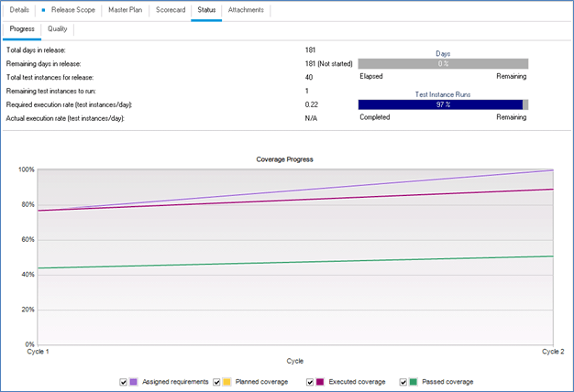The width and height of the screenshot is (574, 392).
Task: Switch to the Quality sub-tab
Action: click(58, 29)
